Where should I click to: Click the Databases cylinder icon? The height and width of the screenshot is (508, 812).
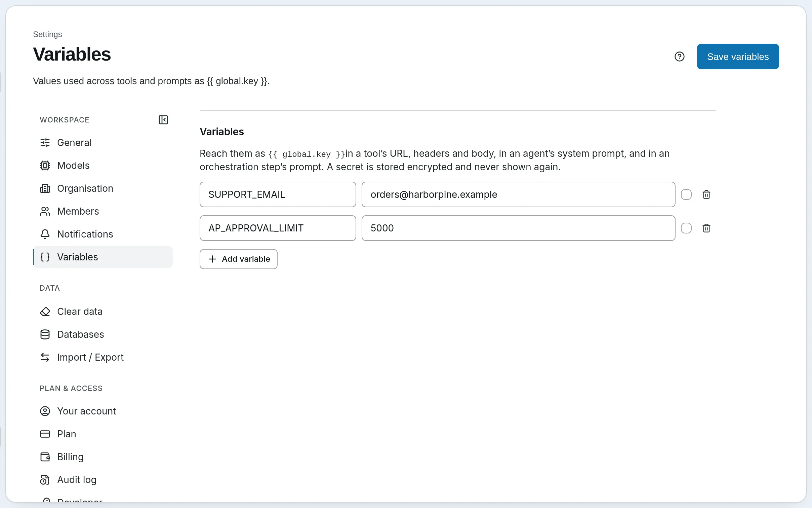pyautogui.click(x=45, y=334)
